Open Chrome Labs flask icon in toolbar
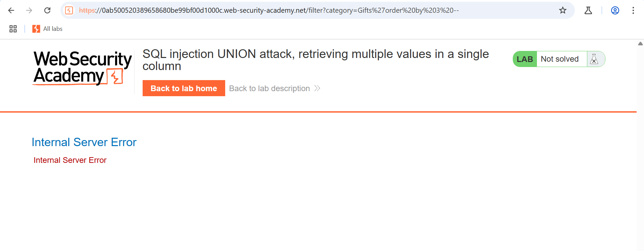This screenshot has height=251, width=644. click(x=588, y=10)
